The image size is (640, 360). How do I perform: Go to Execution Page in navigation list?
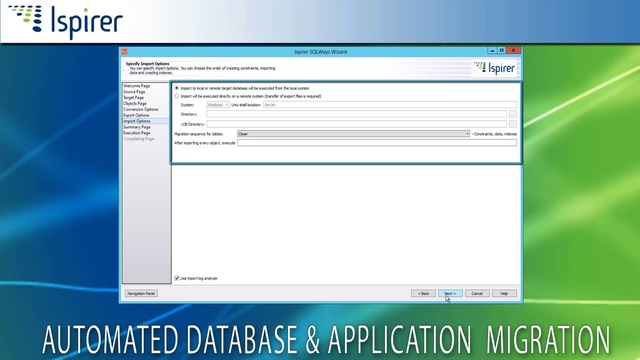point(137,133)
